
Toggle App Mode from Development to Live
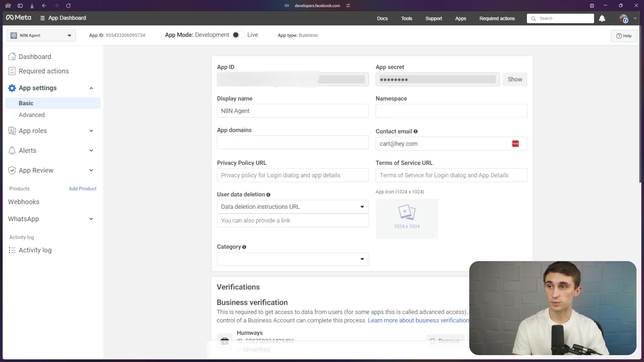coord(238,35)
